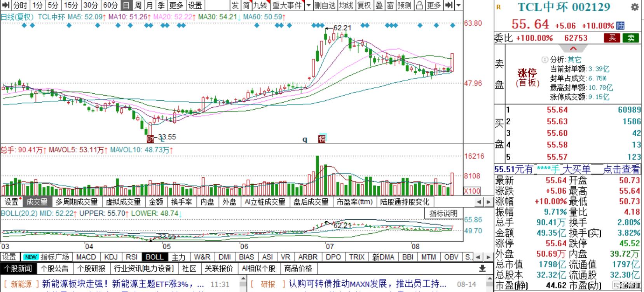Click the collapse arrow at toolbar start
The image size is (644, 292).
click(x=5, y=5)
